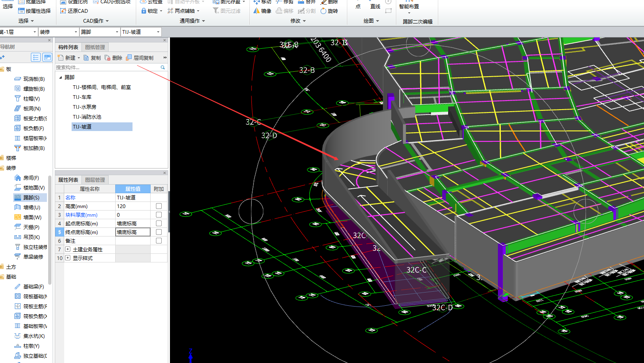Screen dimensions: 644x363
Task: Switch navigation tree to list view icon
Action: pos(36,57)
